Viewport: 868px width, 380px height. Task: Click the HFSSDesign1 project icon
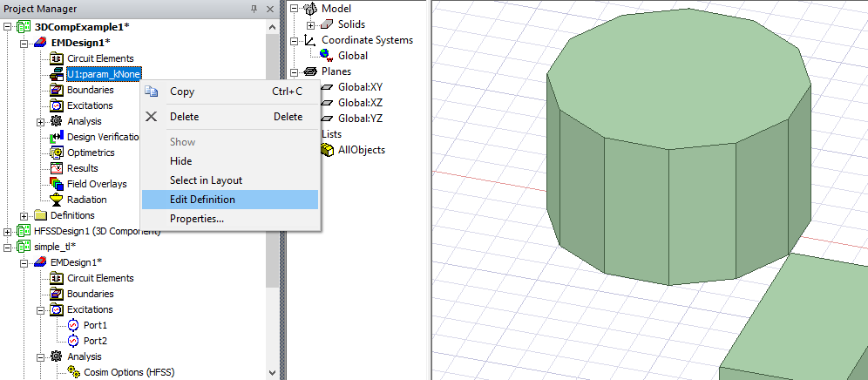coord(24,230)
